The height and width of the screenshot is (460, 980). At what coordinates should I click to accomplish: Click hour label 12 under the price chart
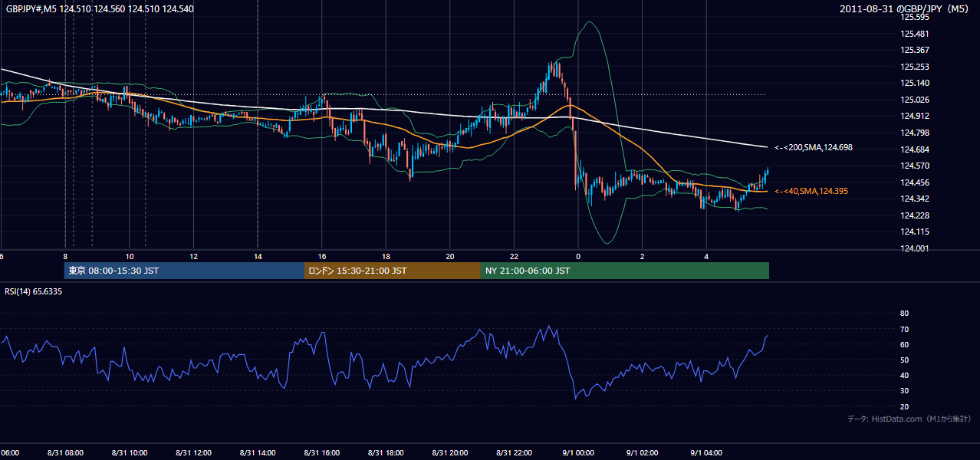(194, 256)
